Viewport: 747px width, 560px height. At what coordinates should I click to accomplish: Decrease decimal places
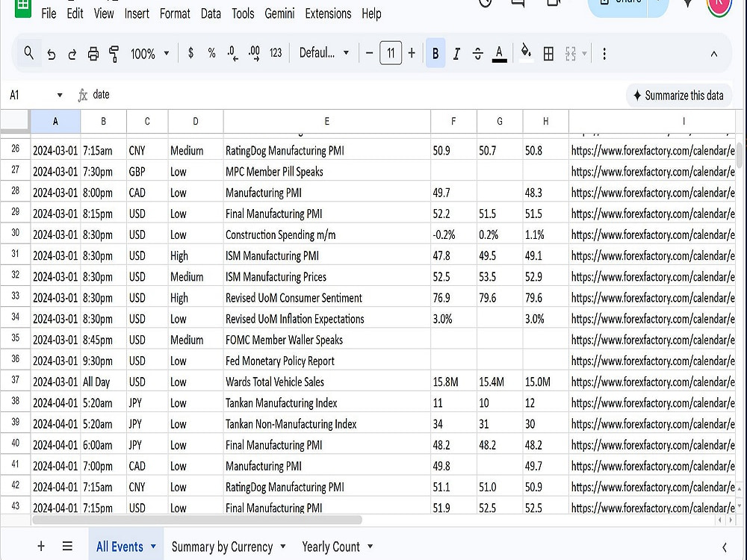tap(232, 53)
